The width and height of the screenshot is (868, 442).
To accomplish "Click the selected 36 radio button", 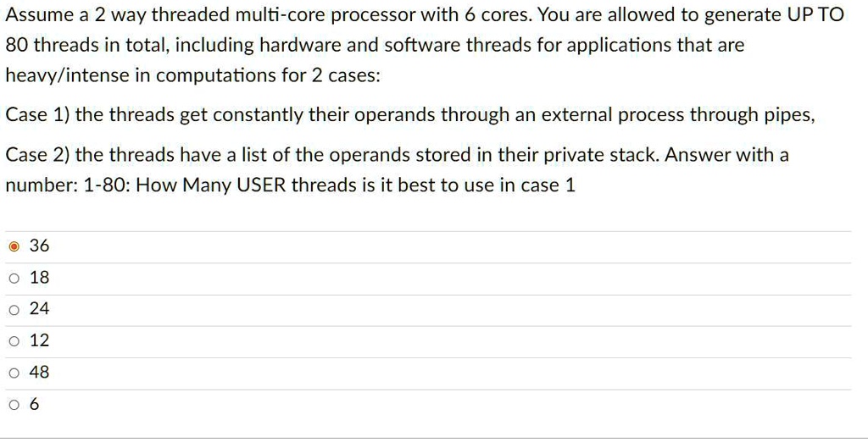I will pos(14,246).
